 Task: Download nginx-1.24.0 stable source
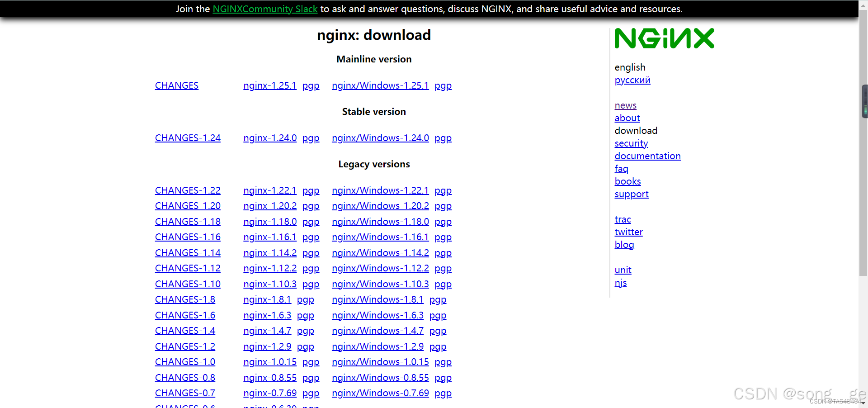[270, 138]
